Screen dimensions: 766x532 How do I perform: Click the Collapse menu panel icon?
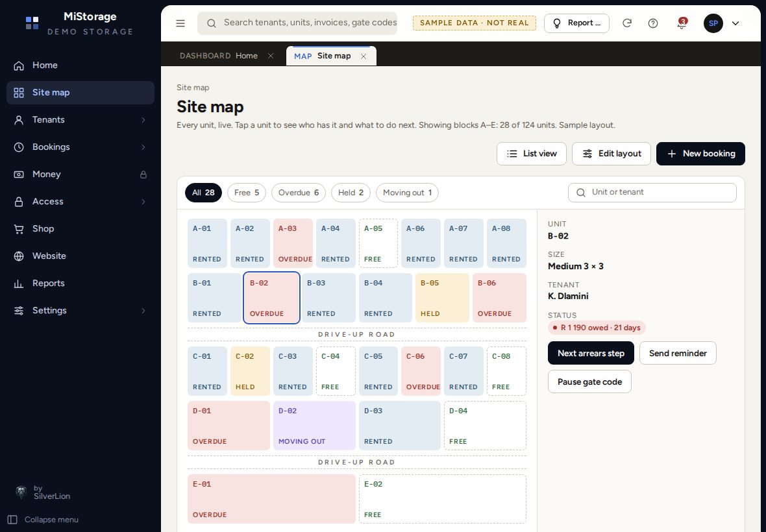[13, 520]
